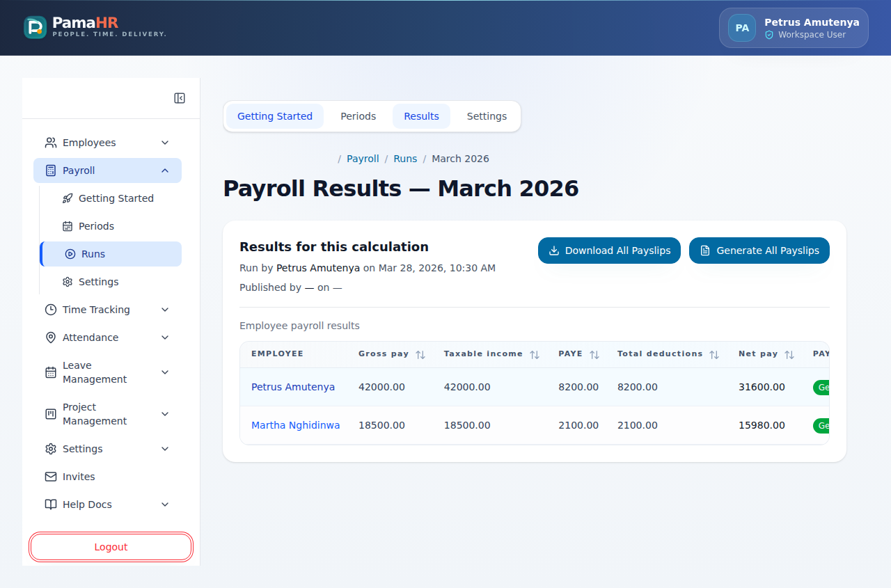891x588 pixels.
Task: Collapse the Payroll menu chevron
Action: click(x=165, y=170)
